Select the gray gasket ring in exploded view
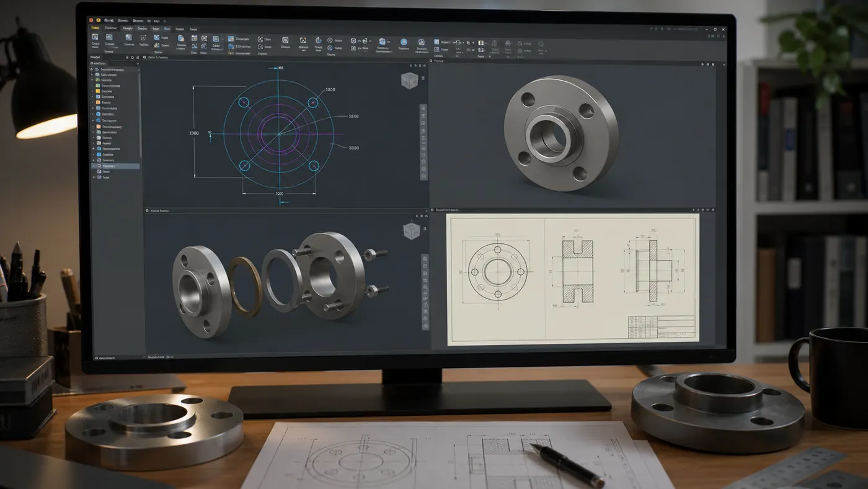This screenshot has height=489, width=868. point(282,280)
